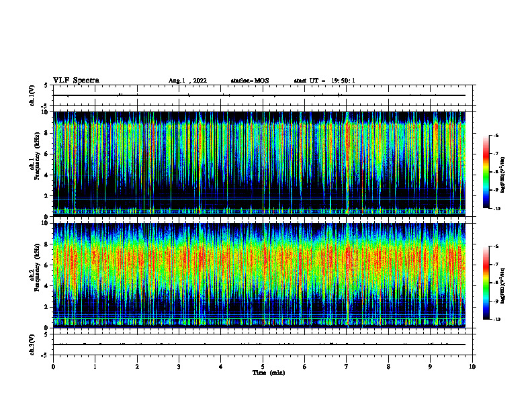The width and height of the screenshot is (532, 411).
Task: Click the ch.1 voltage waveform trace
Action: tap(259, 95)
